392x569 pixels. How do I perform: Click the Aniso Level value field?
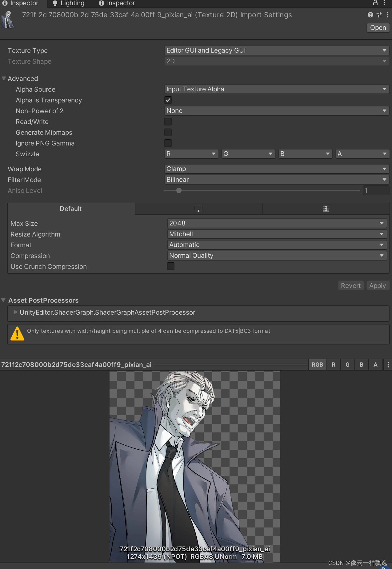point(376,190)
